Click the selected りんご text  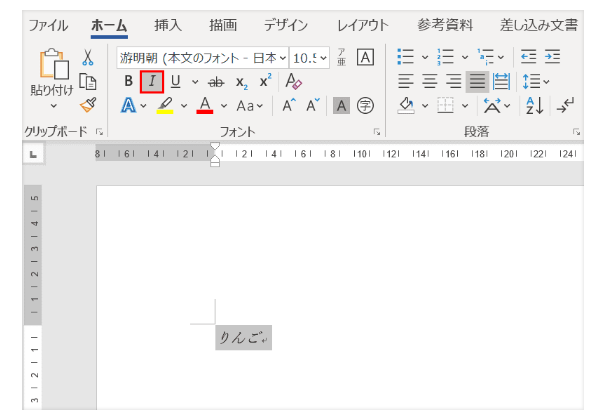point(238,338)
